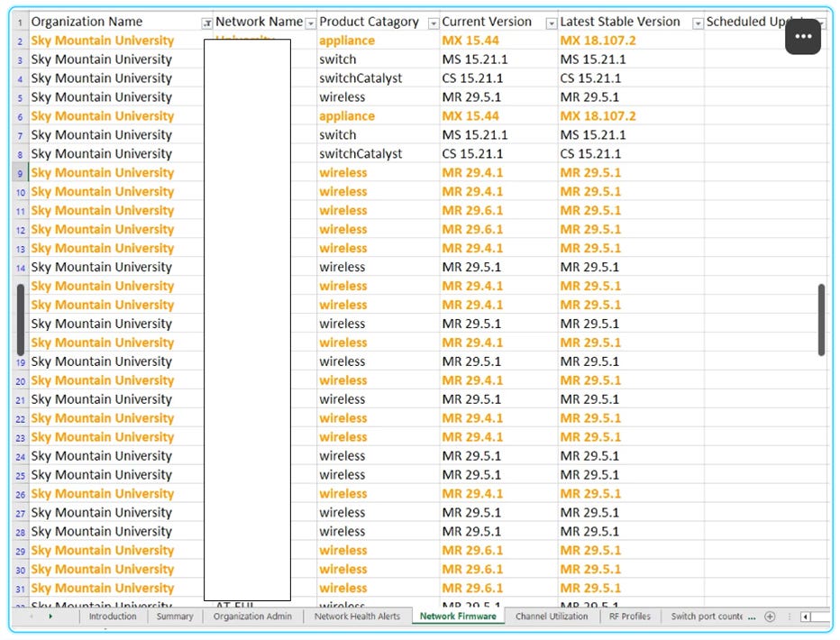Select 'Sky Mountain University' in row 20
Screen dimensions: 840x640
pos(116,380)
